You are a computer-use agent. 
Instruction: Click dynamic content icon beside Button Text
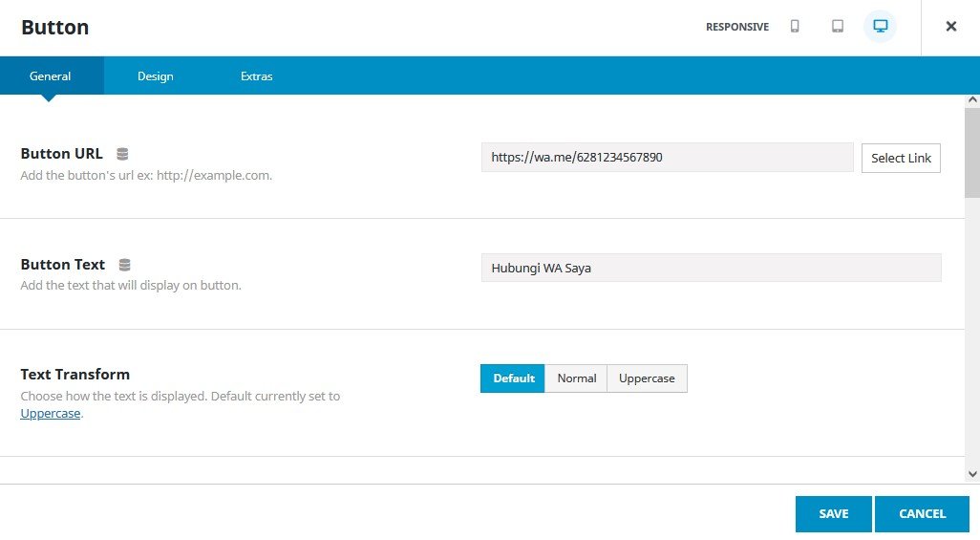(124, 265)
